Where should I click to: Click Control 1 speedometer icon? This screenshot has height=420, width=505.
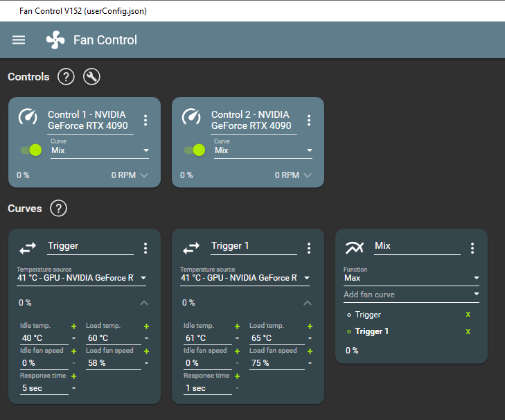[x=28, y=116]
